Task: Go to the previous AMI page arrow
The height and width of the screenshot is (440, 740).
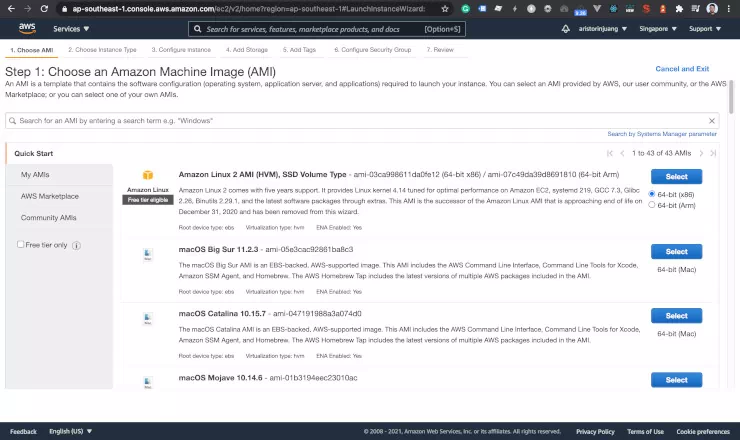Action: point(622,153)
